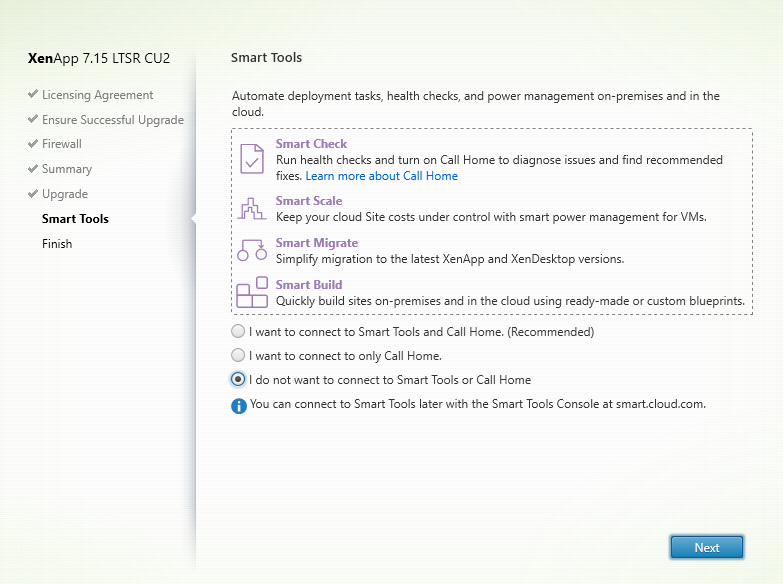
Task: Click the Upgrade step checkmark icon
Action: point(33,195)
